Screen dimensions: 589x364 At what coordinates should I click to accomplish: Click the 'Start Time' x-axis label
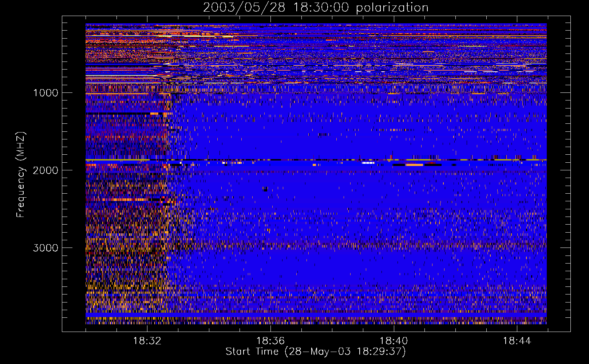click(x=315, y=352)
